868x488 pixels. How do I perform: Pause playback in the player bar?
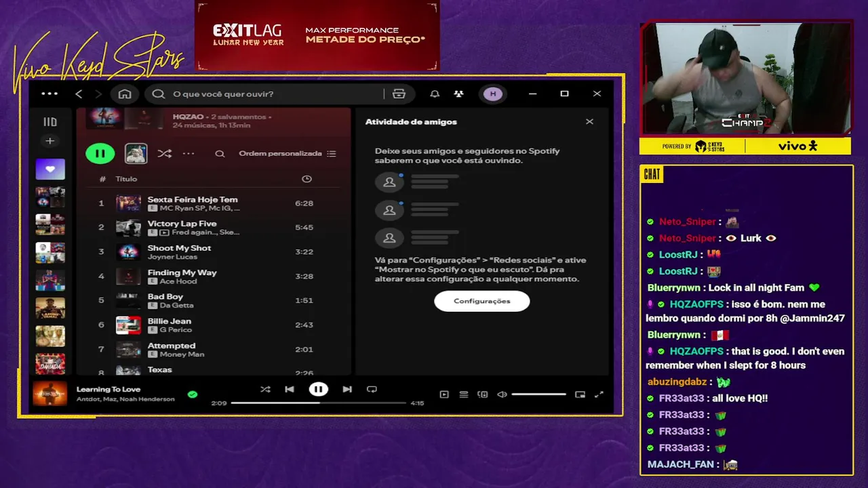[x=318, y=389]
